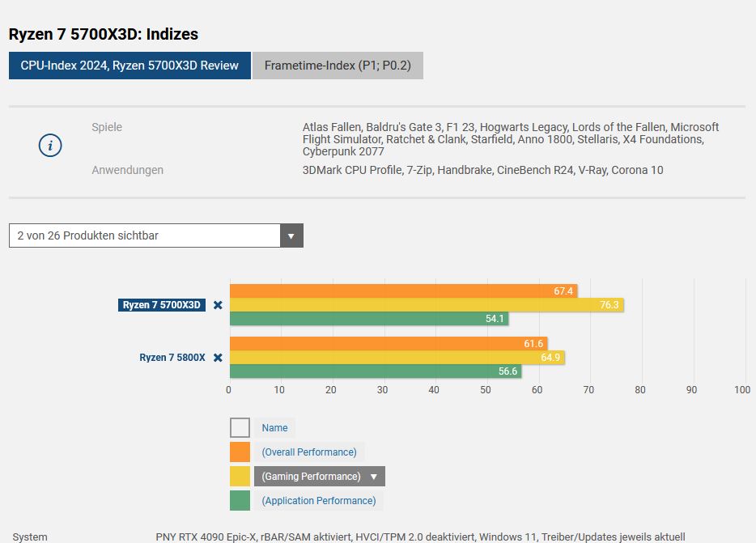Click the dropdown arrow of the products selector
Viewport: 756px width, 543px height.
[291, 235]
